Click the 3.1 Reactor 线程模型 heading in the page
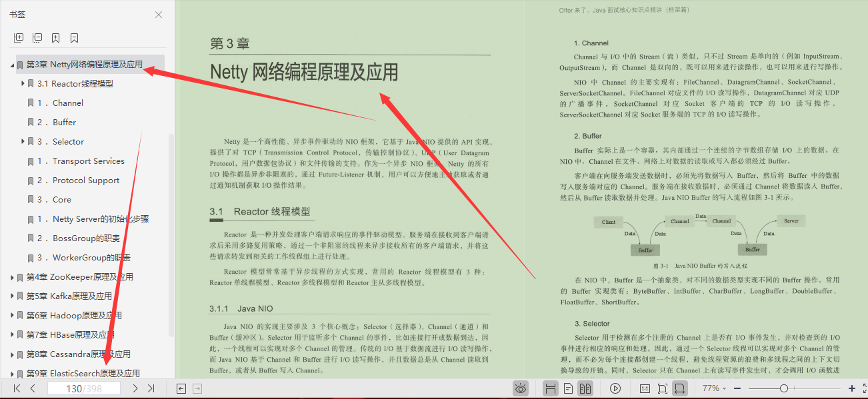The width and height of the screenshot is (868, 399). [260, 212]
